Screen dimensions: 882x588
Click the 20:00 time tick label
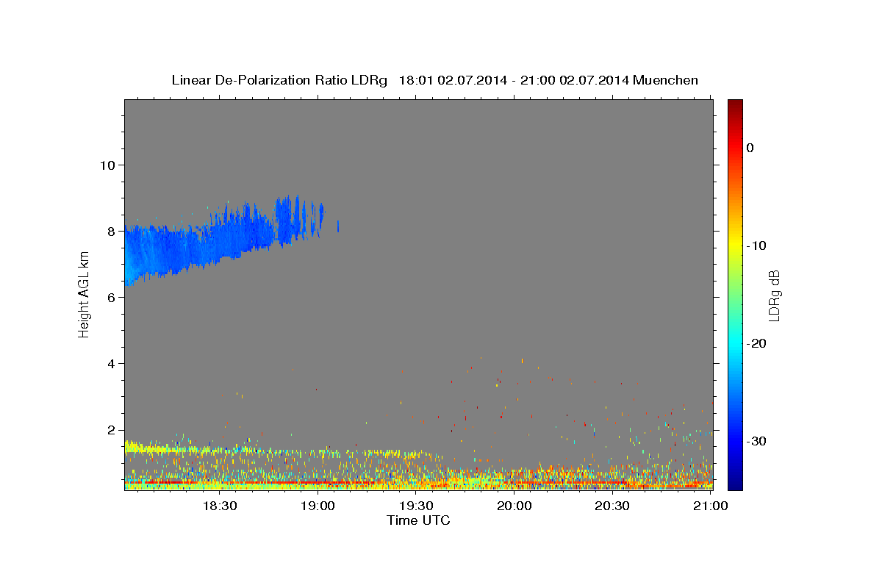click(x=514, y=506)
